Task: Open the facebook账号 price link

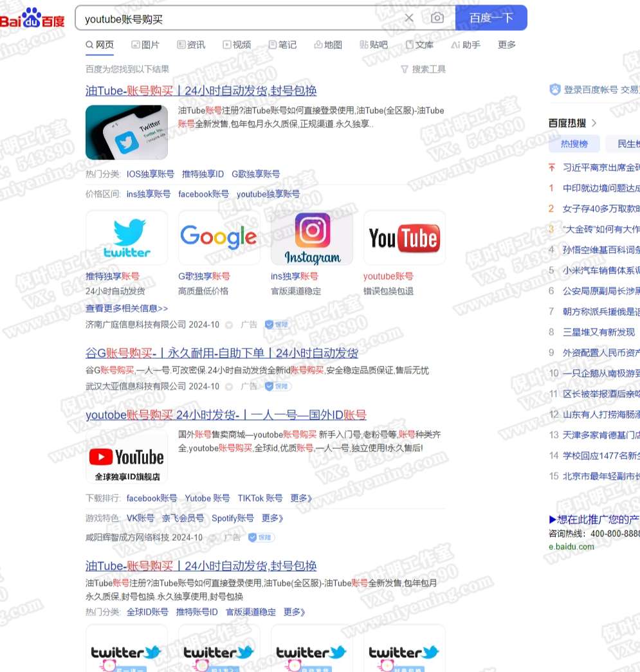Action: click(x=204, y=194)
